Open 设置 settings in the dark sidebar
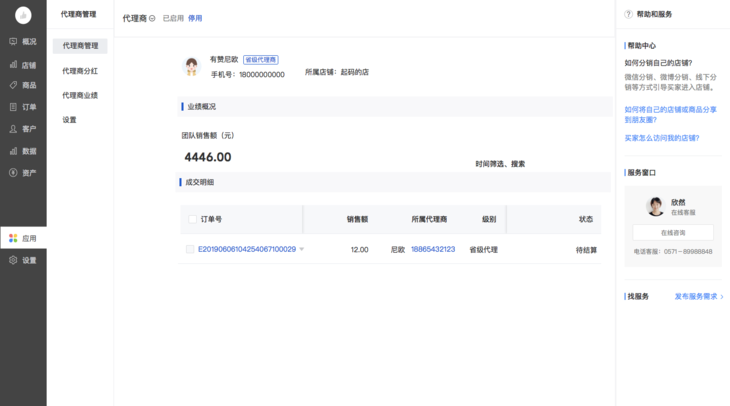The height and width of the screenshot is (406, 730). click(x=23, y=260)
